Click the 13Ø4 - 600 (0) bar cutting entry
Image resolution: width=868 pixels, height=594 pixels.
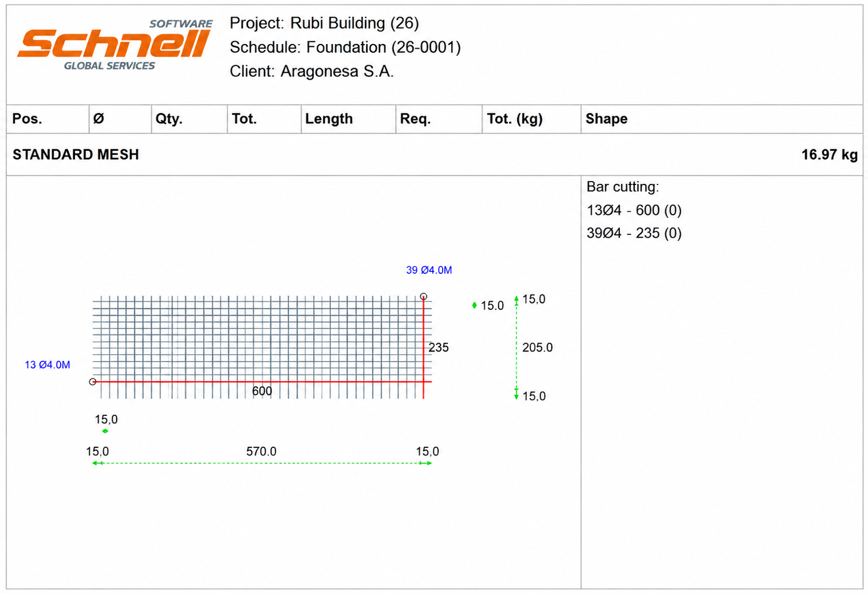click(x=634, y=210)
